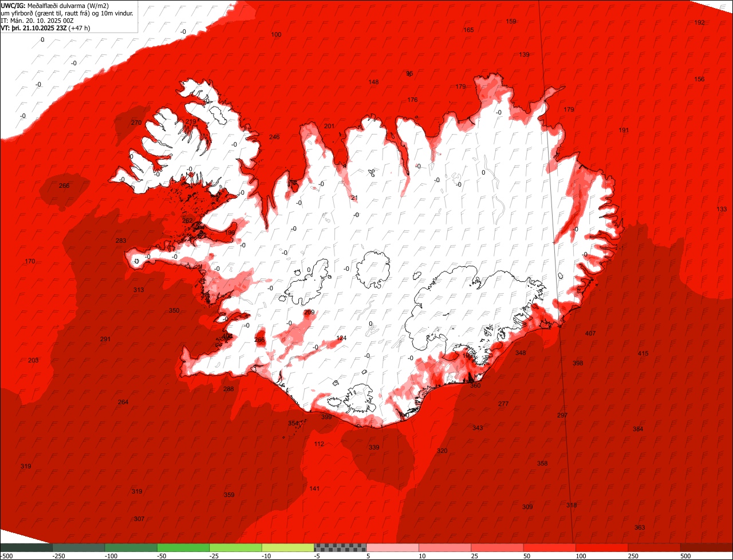Click the legend segment between -50 and -25

coord(183,547)
